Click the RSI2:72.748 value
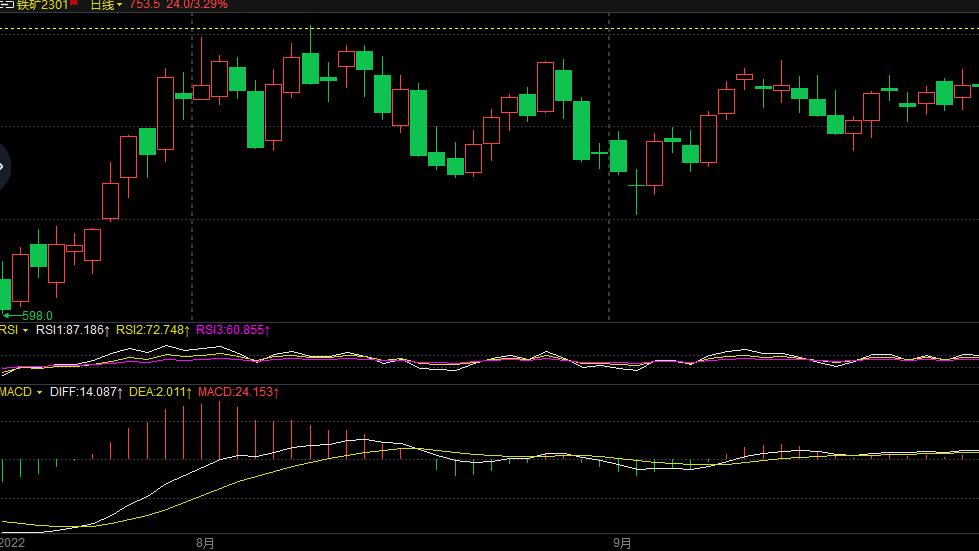Image resolution: width=979 pixels, height=551 pixels. pos(153,330)
